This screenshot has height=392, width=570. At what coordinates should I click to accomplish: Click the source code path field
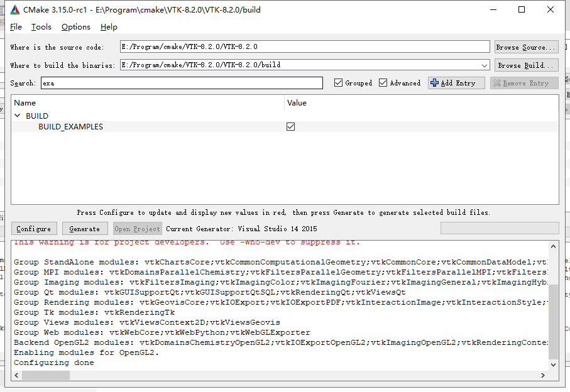pos(305,46)
